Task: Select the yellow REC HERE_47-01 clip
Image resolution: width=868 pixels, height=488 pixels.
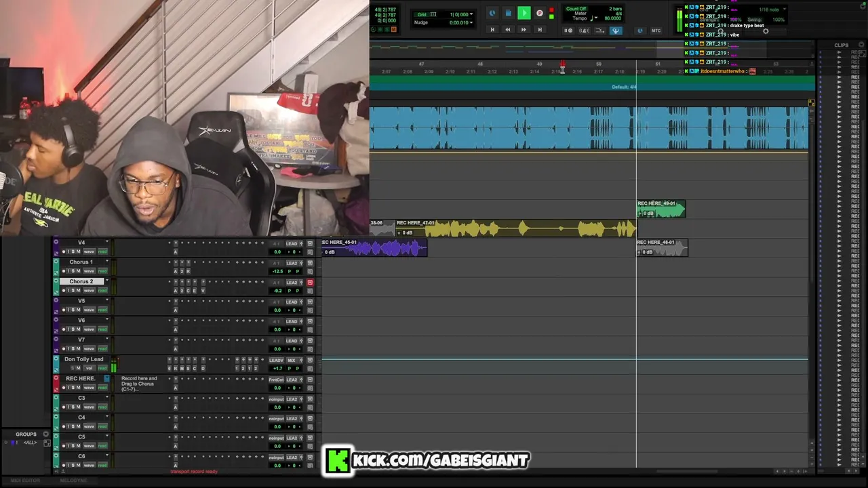Action: pyautogui.click(x=515, y=228)
